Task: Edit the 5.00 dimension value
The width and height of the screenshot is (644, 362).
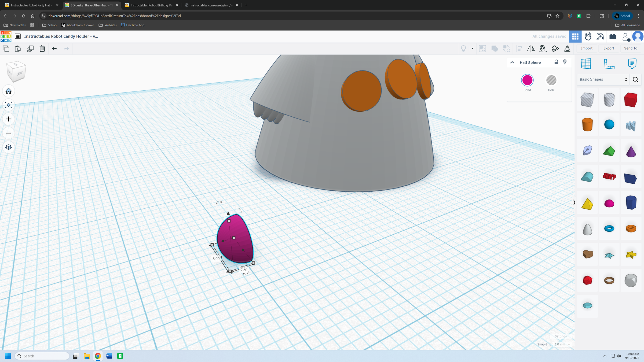Action: click(x=216, y=259)
